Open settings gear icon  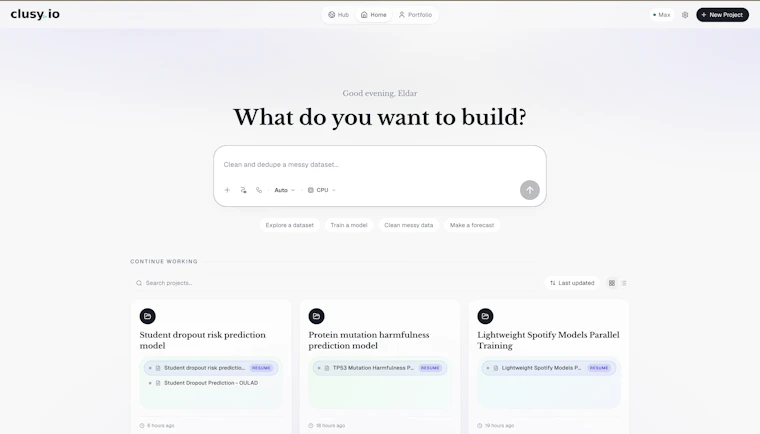pos(685,15)
